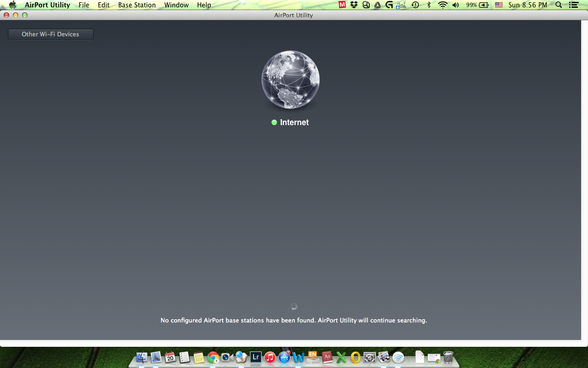This screenshot has width=588, height=368.
Task: Open the Trash in the Dock
Action: (448, 357)
